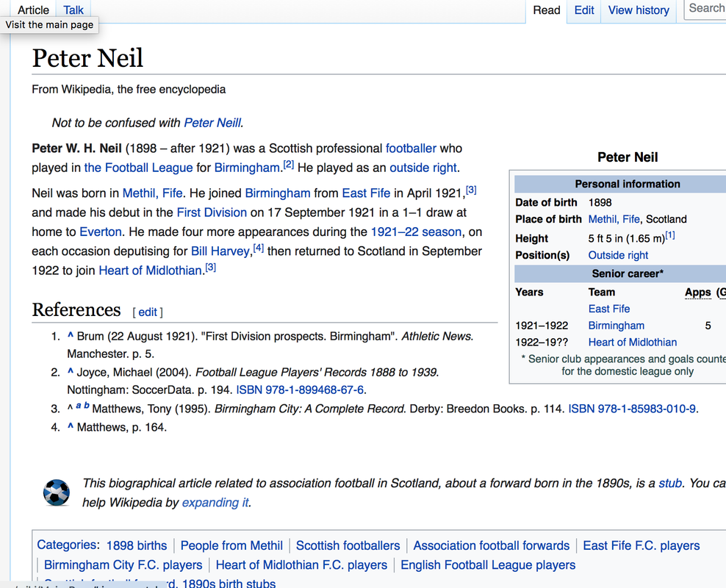Open Outside right link in the infobox
This screenshot has height=588, width=726.
(618, 255)
